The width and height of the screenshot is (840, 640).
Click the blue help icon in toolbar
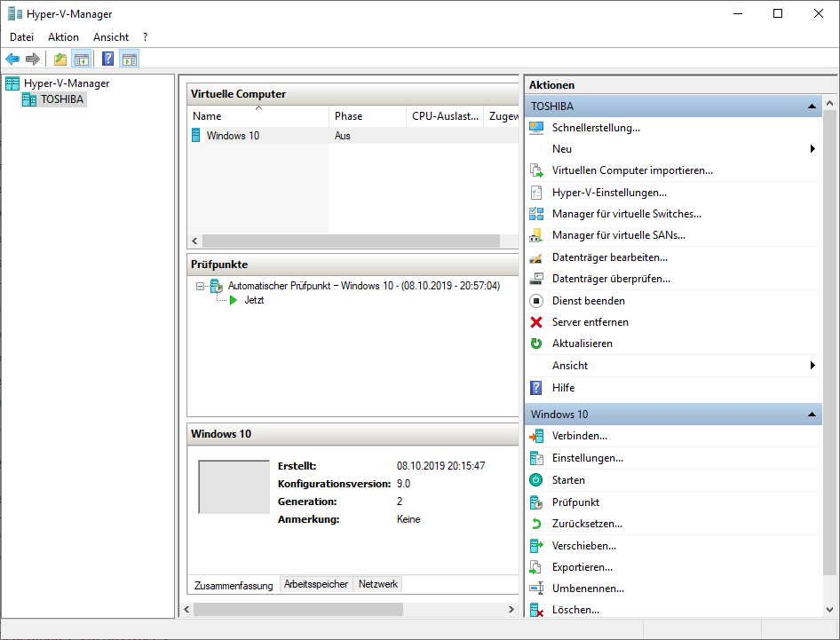click(x=107, y=59)
